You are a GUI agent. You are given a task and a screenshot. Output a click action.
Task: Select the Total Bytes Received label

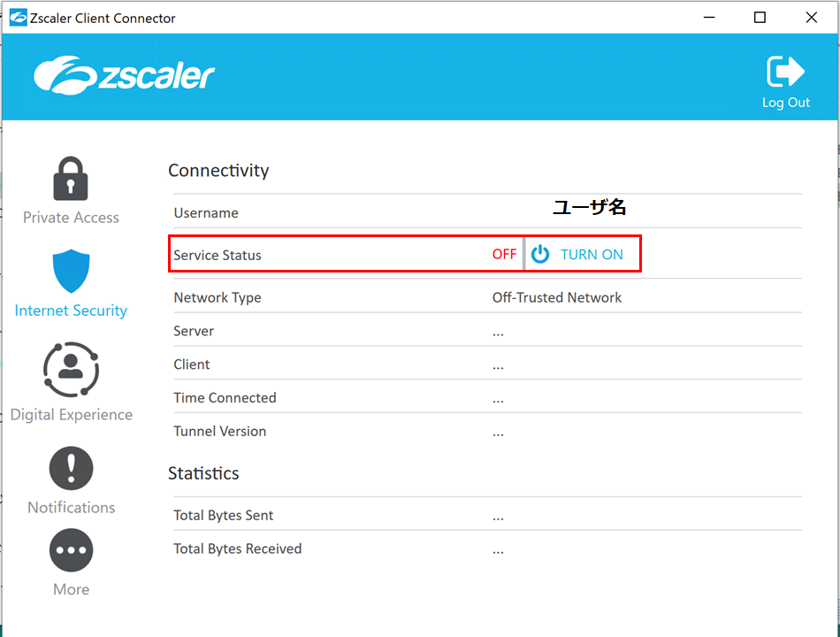click(x=237, y=549)
